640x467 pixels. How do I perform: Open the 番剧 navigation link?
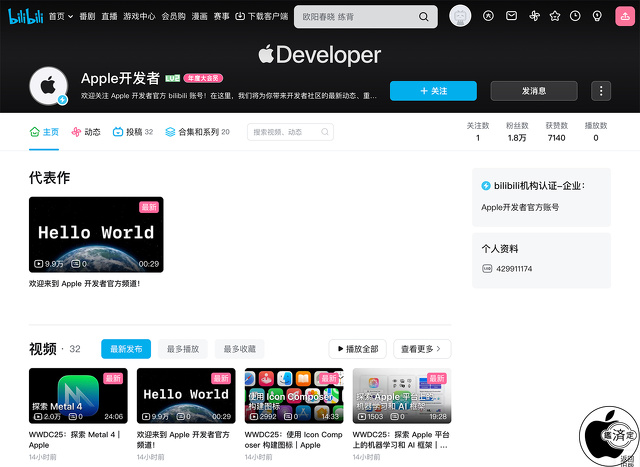(x=87, y=16)
